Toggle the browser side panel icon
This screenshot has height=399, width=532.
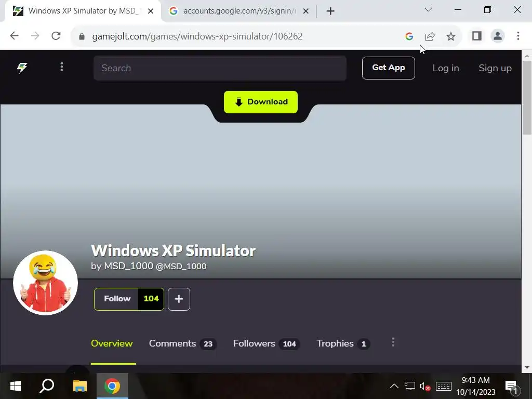477,36
